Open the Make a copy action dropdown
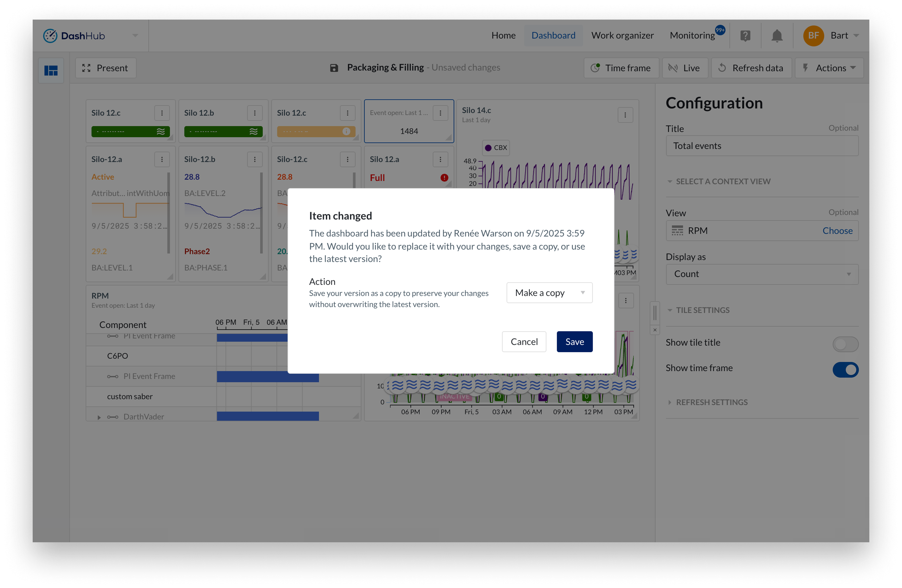 tap(549, 293)
